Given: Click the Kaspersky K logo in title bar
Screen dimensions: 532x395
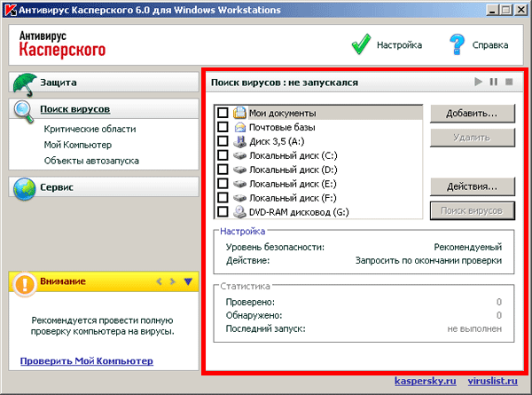Looking at the screenshot, I should [x=11, y=10].
